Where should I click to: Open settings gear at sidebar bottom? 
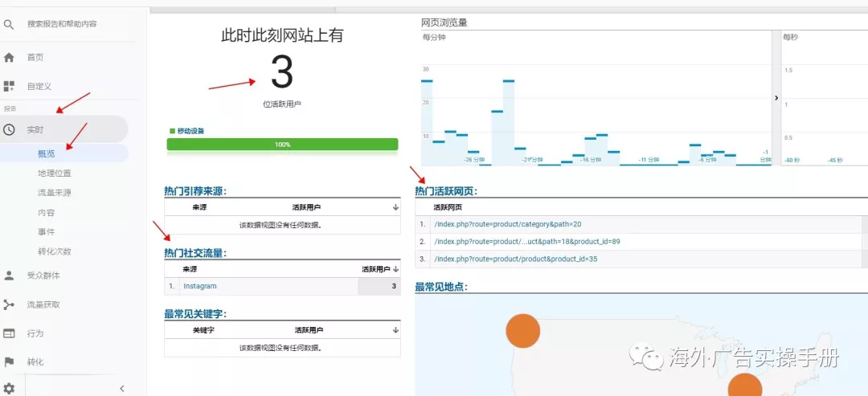(9, 389)
